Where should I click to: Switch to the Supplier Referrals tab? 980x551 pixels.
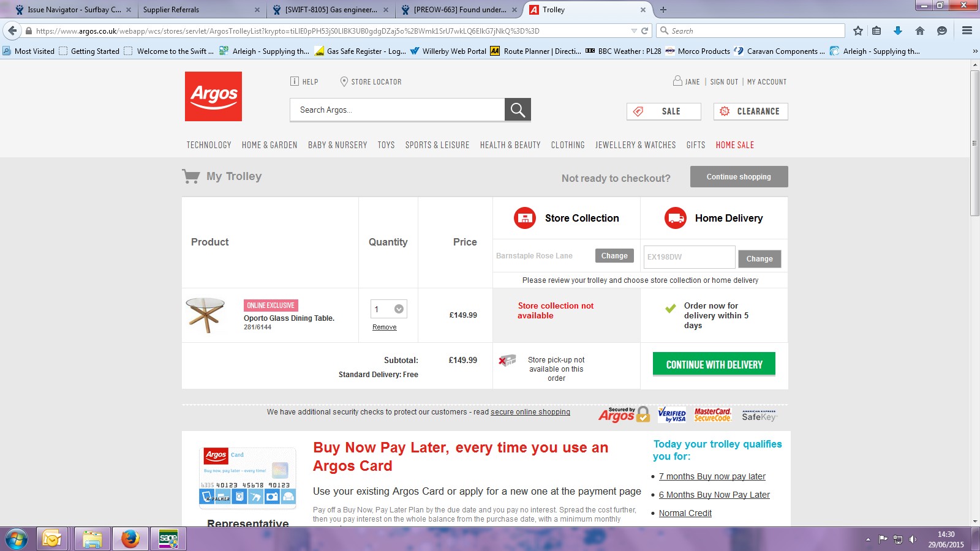(200, 10)
